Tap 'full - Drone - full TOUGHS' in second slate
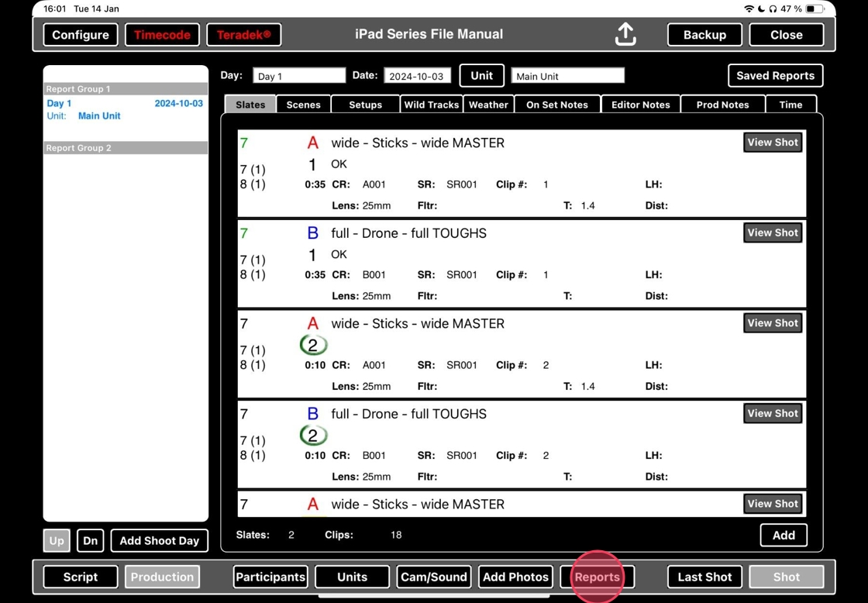 pos(409,233)
